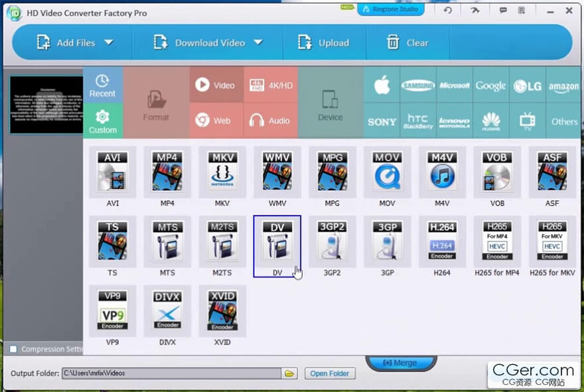The image size is (584, 392).
Task: Open Ringtone Studio
Action: 391,9
